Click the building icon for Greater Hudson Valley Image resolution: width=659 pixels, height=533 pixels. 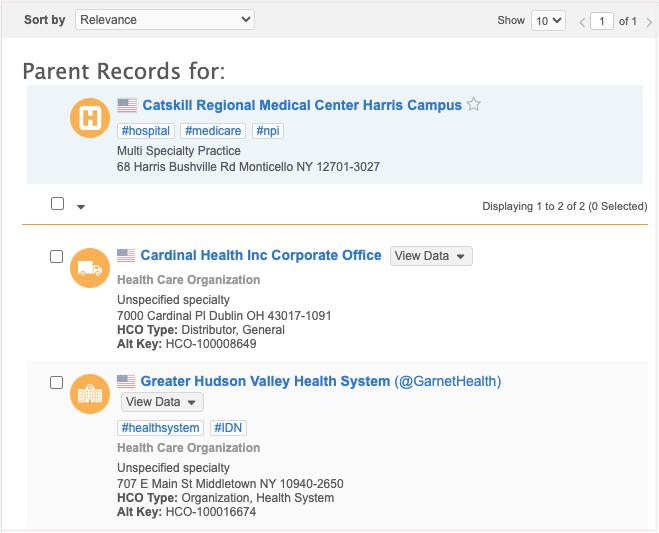point(90,394)
